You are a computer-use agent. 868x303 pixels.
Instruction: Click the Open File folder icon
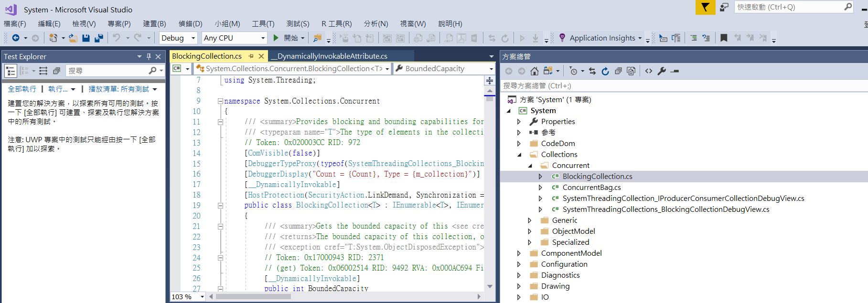click(x=73, y=38)
